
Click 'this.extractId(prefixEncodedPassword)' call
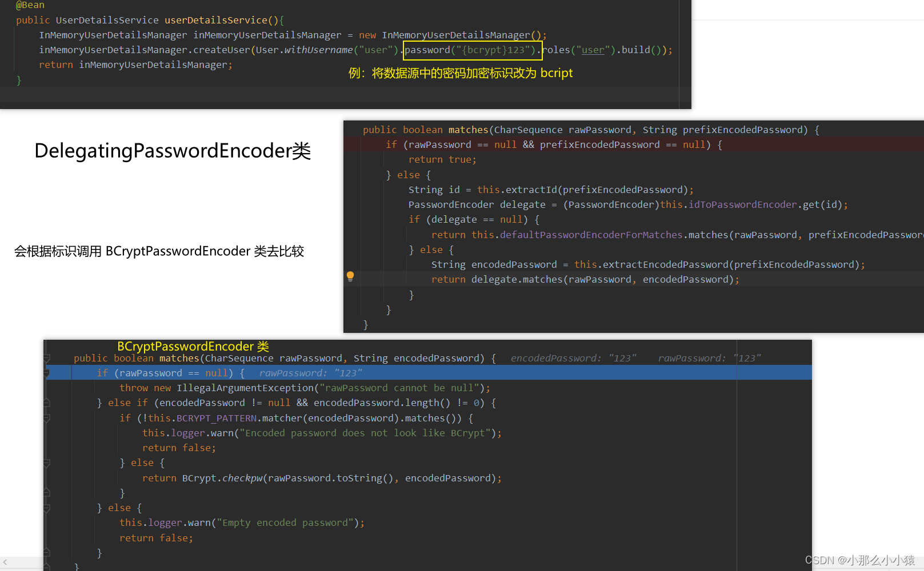[582, 190]
